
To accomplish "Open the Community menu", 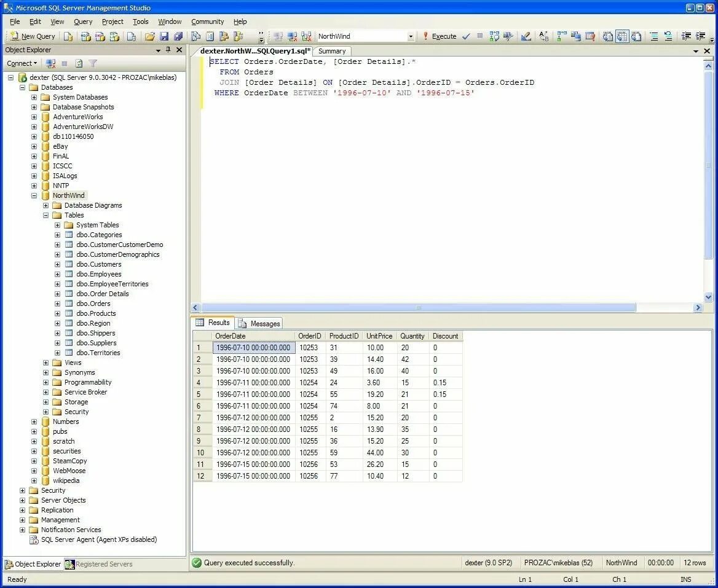I will pyautogui.click(x=207, y=22).
